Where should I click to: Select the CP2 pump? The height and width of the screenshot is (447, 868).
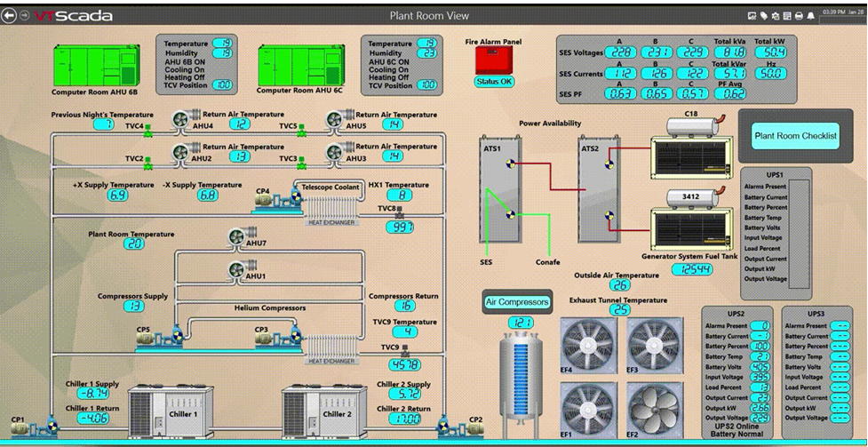(x=459, y=427)
